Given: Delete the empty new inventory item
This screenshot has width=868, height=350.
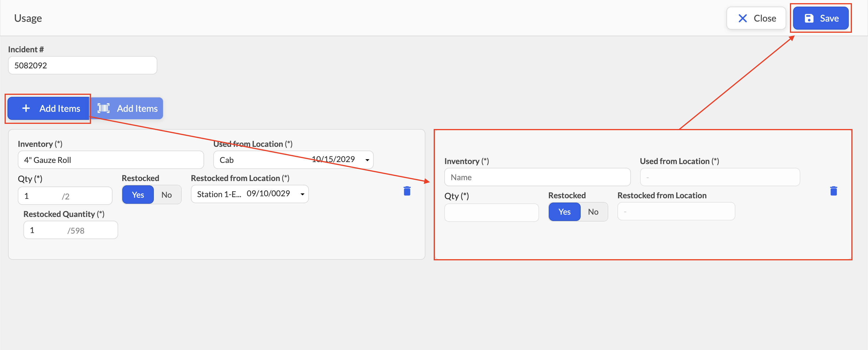Looking at the screenshot, I should (x=834, y=191).
